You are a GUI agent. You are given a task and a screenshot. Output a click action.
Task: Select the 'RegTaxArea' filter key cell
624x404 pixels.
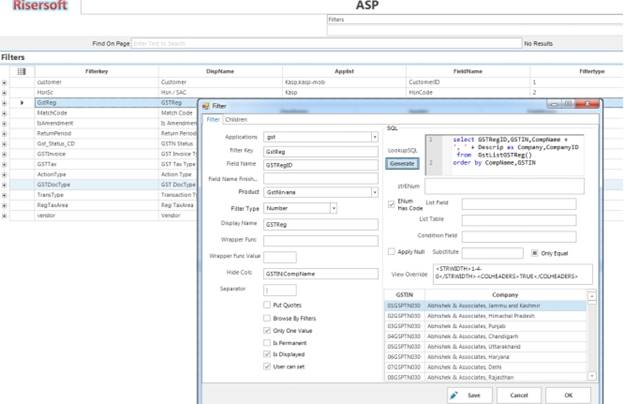97,205
